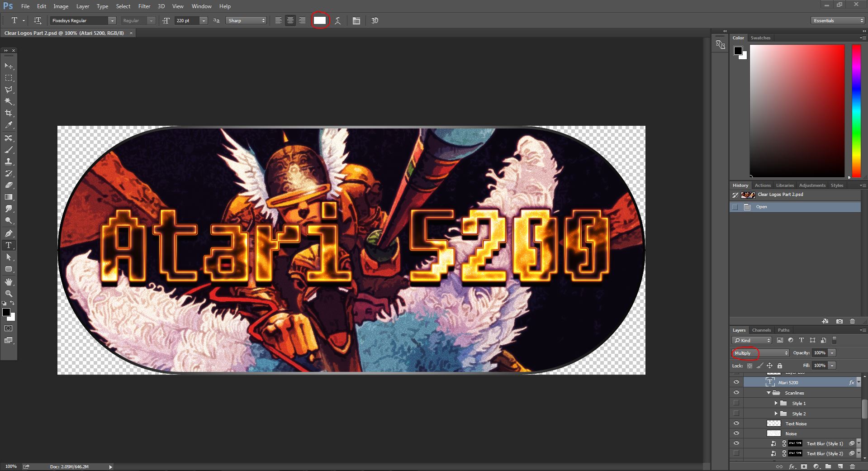Viewport: 868px width, 471px height.
Task: Open the font size dropdown
Action: point(204,21)
